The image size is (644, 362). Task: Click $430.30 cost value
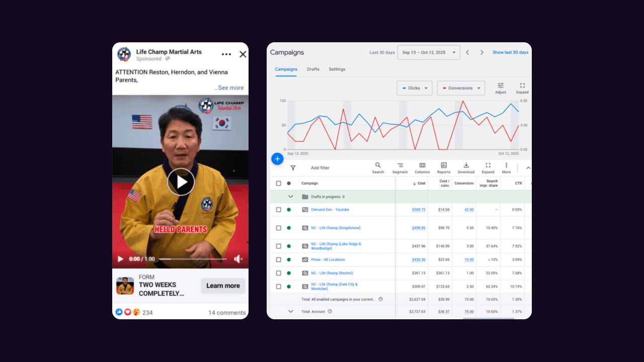point(419,260)
